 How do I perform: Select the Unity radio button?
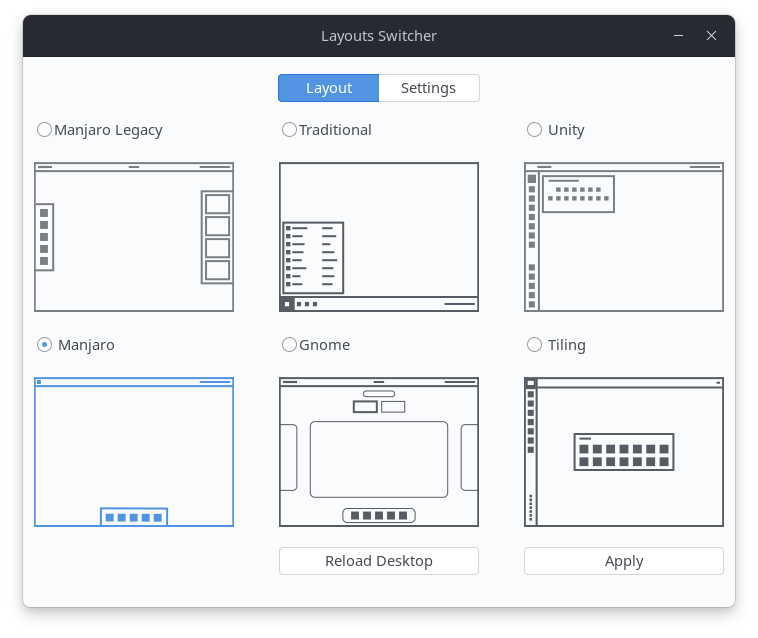(x=534, y=130)
